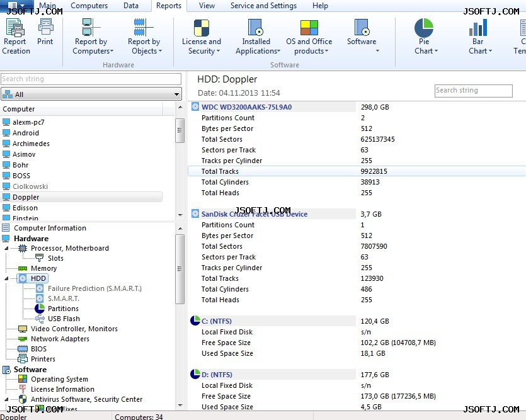Click category tree scroll up arrow

180,229
